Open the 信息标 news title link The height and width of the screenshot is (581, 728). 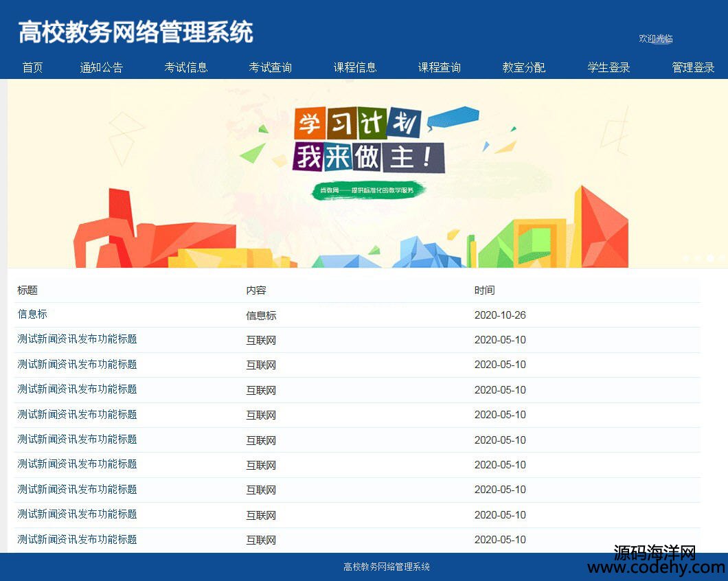click(32, 315)
